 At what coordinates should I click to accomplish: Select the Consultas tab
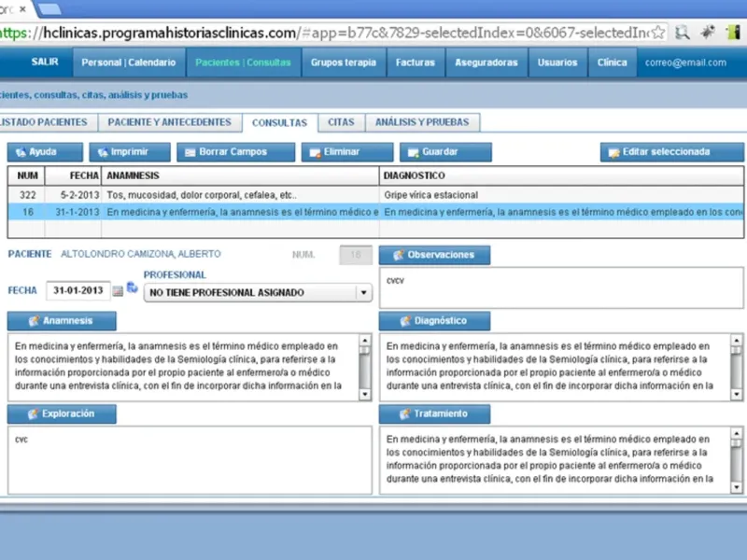click(x=279, y=122)
